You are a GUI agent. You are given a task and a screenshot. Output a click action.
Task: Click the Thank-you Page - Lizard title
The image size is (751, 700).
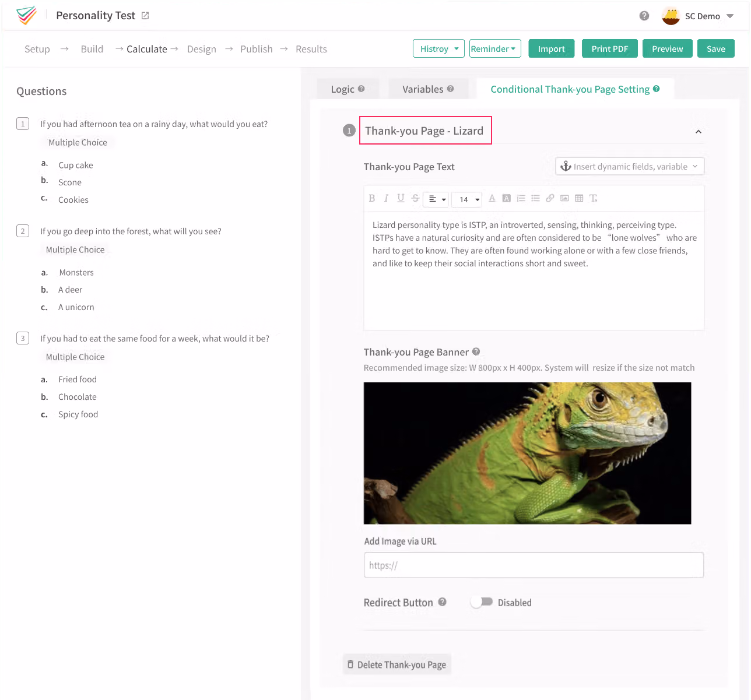[x=424, y=131]
